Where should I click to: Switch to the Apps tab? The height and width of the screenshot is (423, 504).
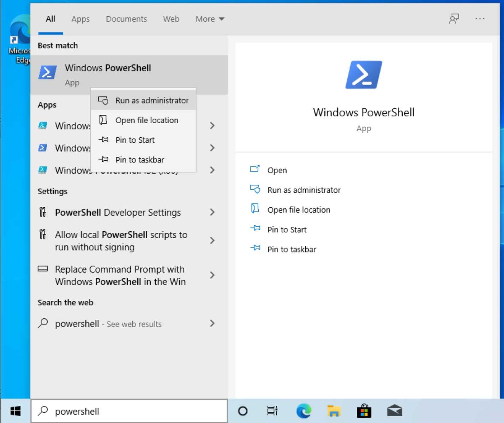[x=80, y=19]
